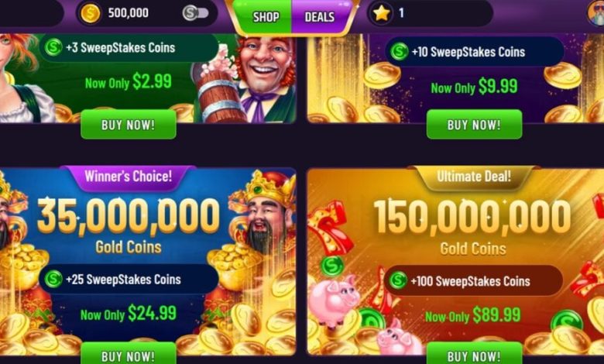Screen dimensions: 604x364
Task: Tap the 35,000,000 Gold Coins offer card
Action: tap(148, 261)
